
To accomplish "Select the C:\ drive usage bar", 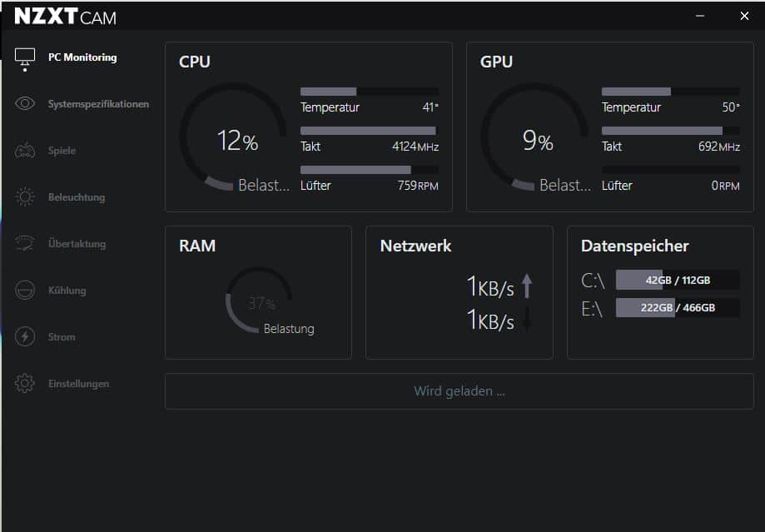I will [x=677, y=281].
